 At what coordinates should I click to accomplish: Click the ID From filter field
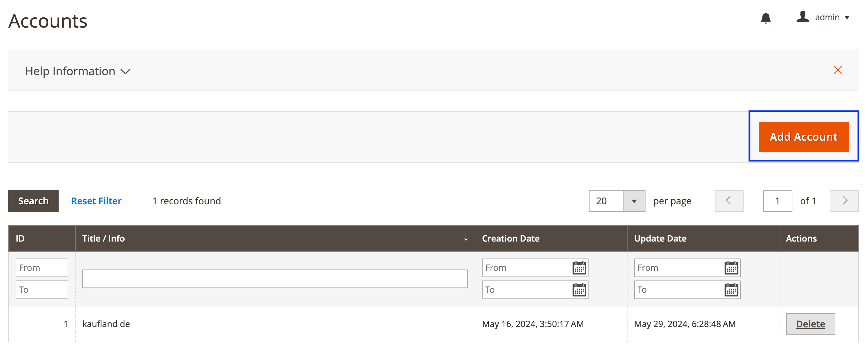[x=42, y=268]
